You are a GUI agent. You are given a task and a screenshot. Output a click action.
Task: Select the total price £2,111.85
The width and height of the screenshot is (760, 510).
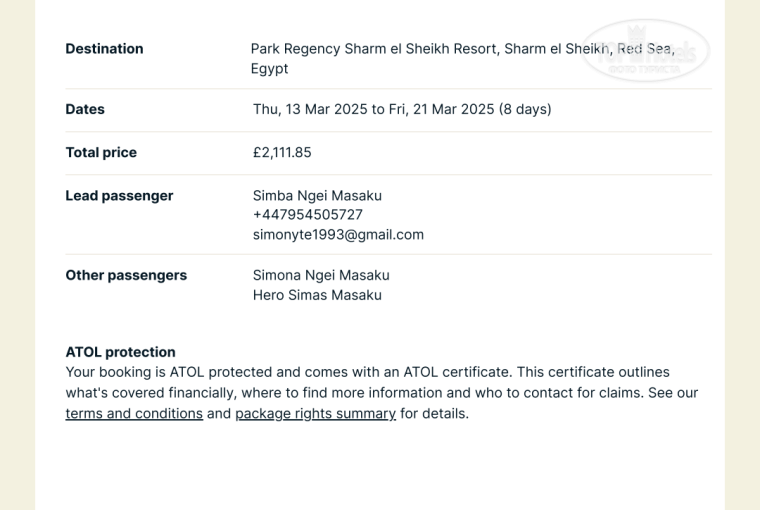282,152
